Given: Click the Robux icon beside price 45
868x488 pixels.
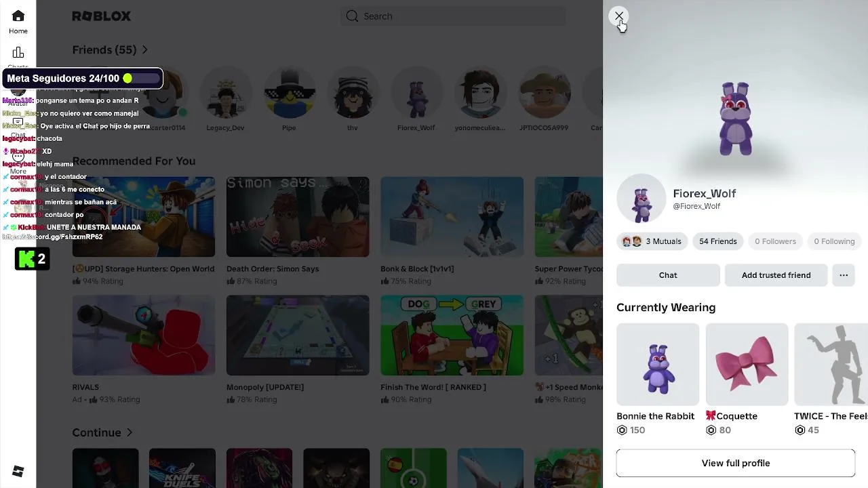Looking at the screenshot, I should tap(800, 430).
